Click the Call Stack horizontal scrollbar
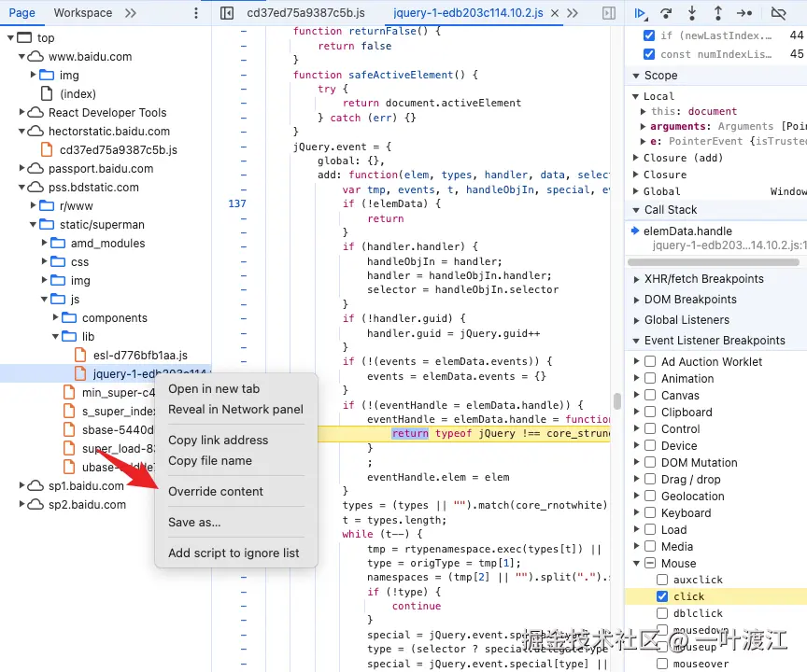Screen dimensions: 807x672 coord(713,262)
